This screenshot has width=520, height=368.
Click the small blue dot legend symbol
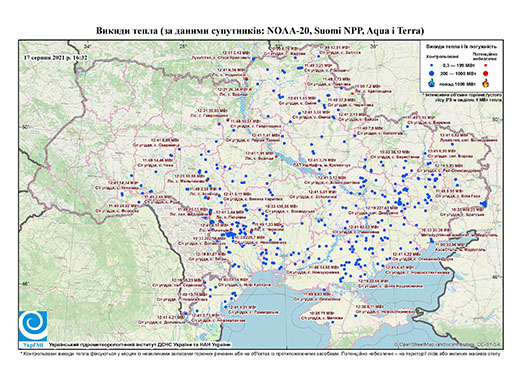click(432, 66)
